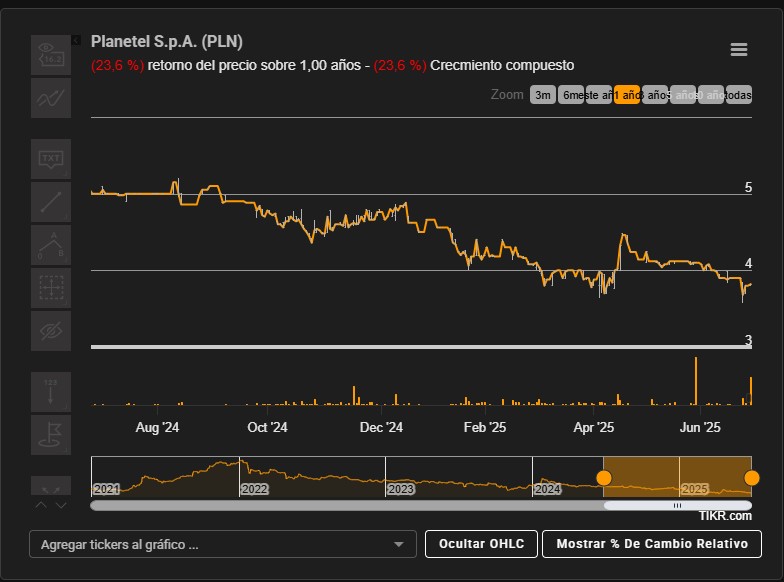Select the diagonal line drawing tool
Viewport: 784px width, 582px height.
point(51,202)
